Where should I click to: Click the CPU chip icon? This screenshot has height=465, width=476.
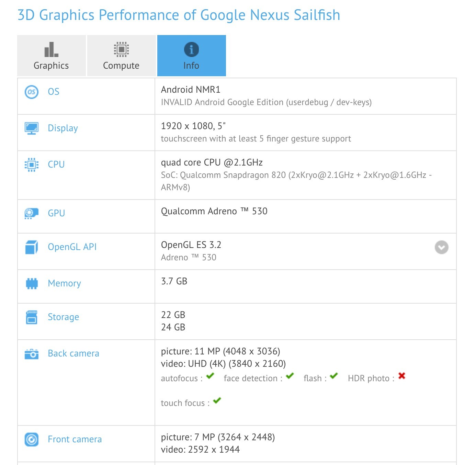tap(31, 164)
